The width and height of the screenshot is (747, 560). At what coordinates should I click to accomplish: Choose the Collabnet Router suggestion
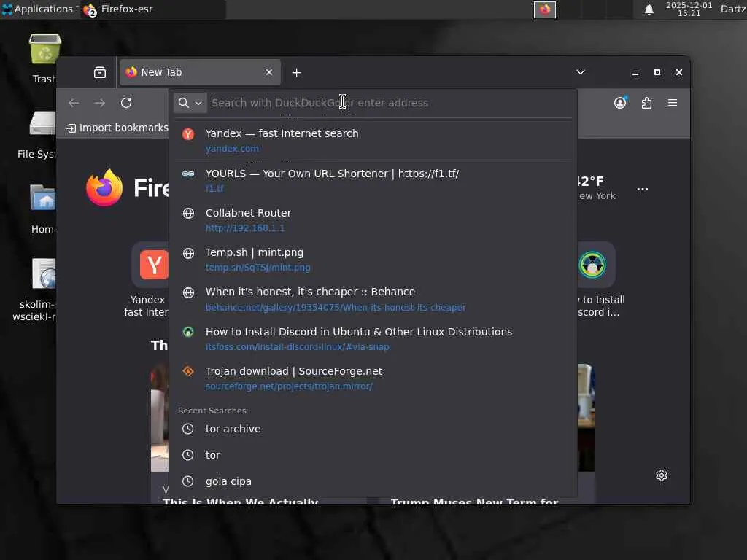[x=373, y=220]
